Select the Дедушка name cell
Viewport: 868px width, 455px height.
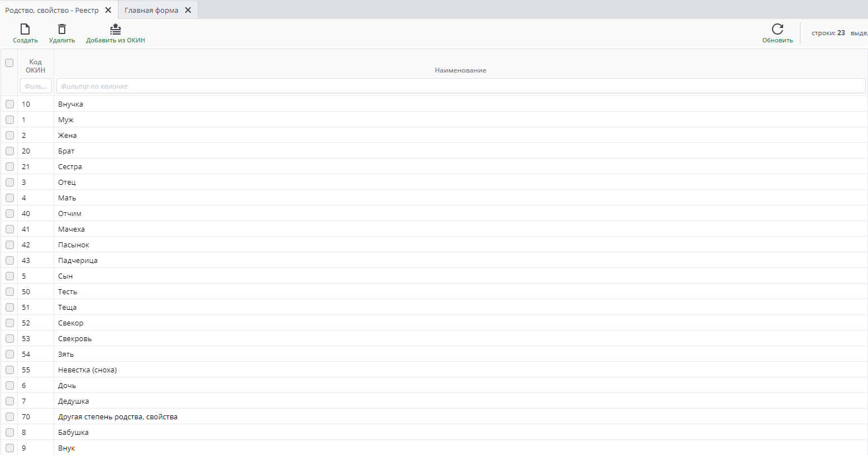point(461,401)
